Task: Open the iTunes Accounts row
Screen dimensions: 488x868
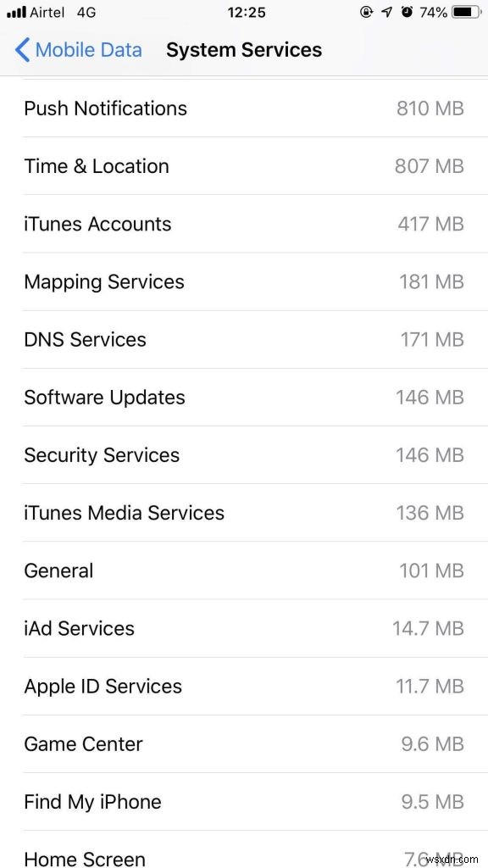Action: coord(244,224)
